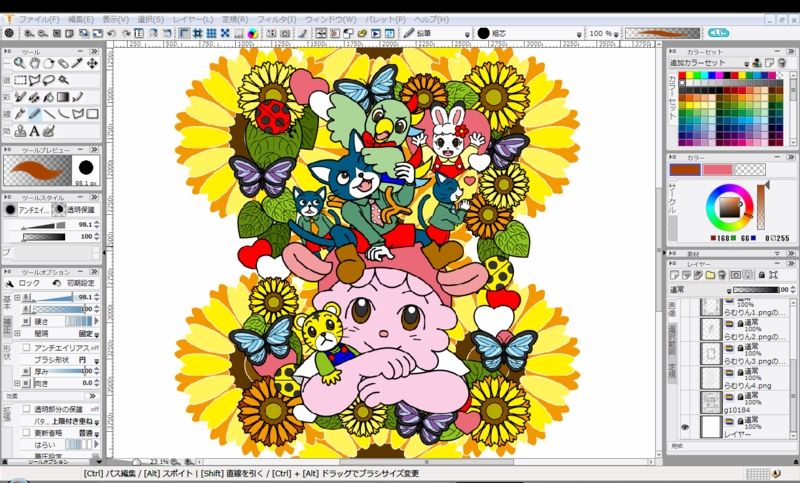The width and height of the screenshot is (800, 483).
Task: Open the 表示(V) menu
Action: pyautogui.click(x=116, y=19)
